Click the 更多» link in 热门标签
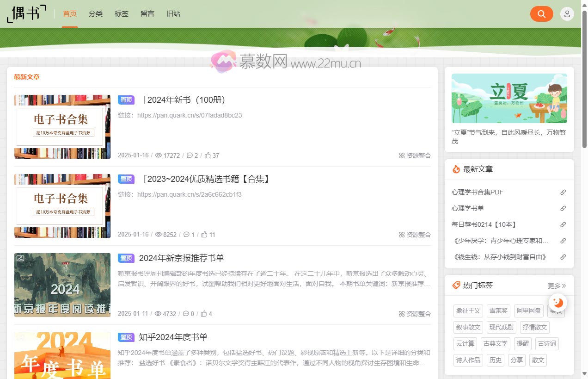This screenshot has width=588, height=379. tap(557, 286)
